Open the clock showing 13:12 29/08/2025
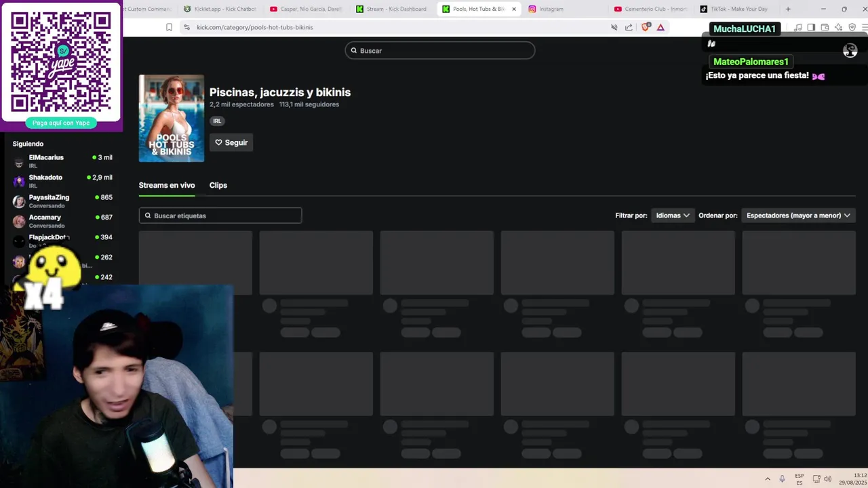 click(852, 479)
